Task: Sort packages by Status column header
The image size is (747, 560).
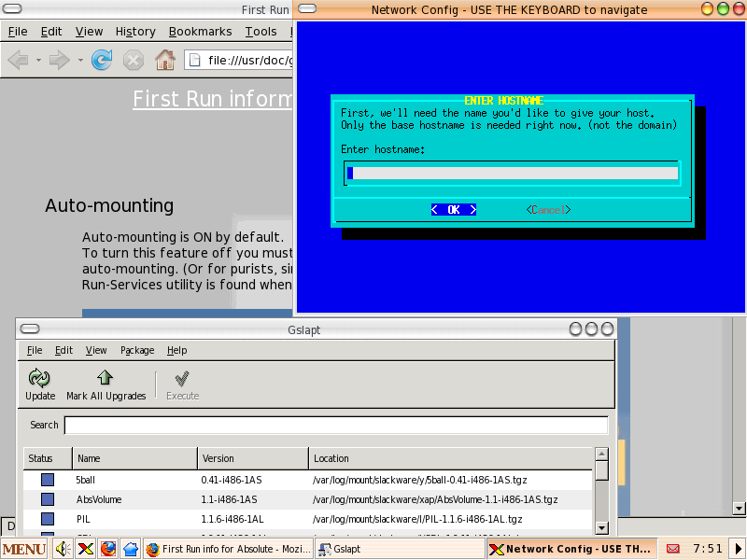Action: 48,458
